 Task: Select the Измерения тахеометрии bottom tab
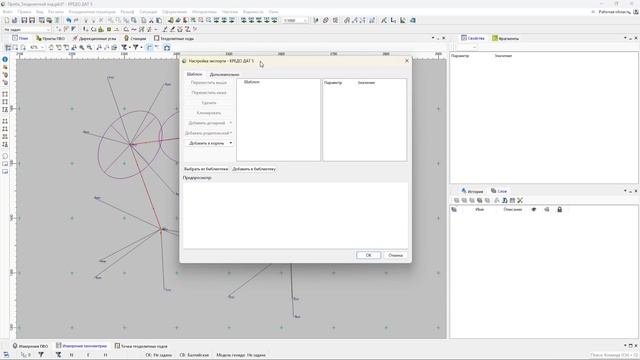82,346
